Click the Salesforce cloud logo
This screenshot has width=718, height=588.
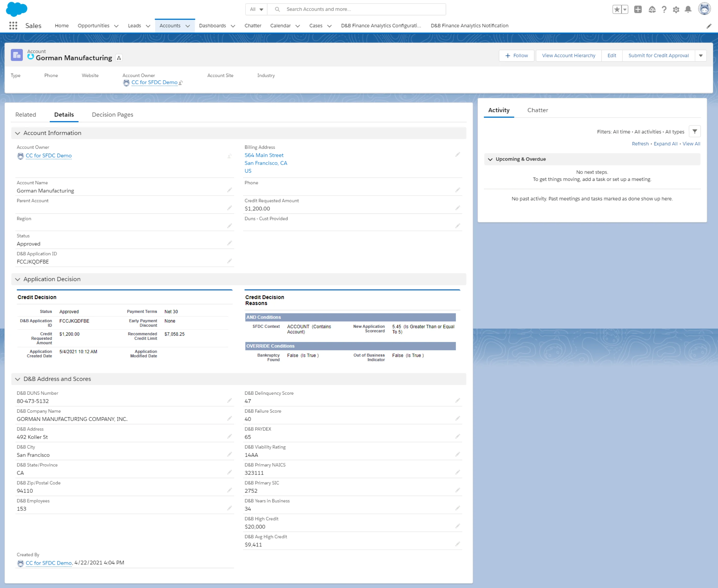[x=17, y=9]
